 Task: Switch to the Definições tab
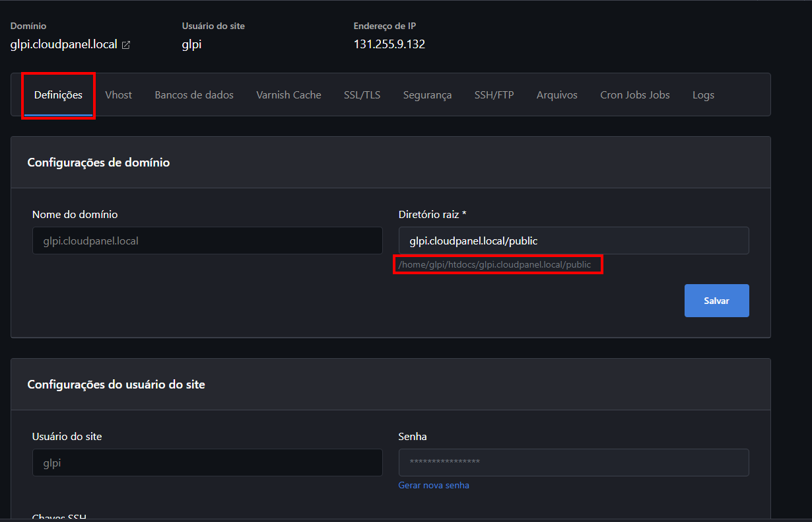point(58,95)
